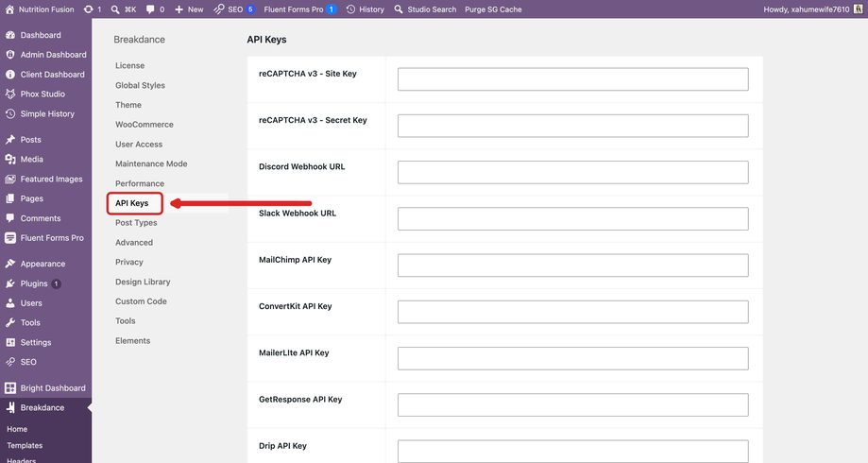Open the Custom Code tab

141,301
